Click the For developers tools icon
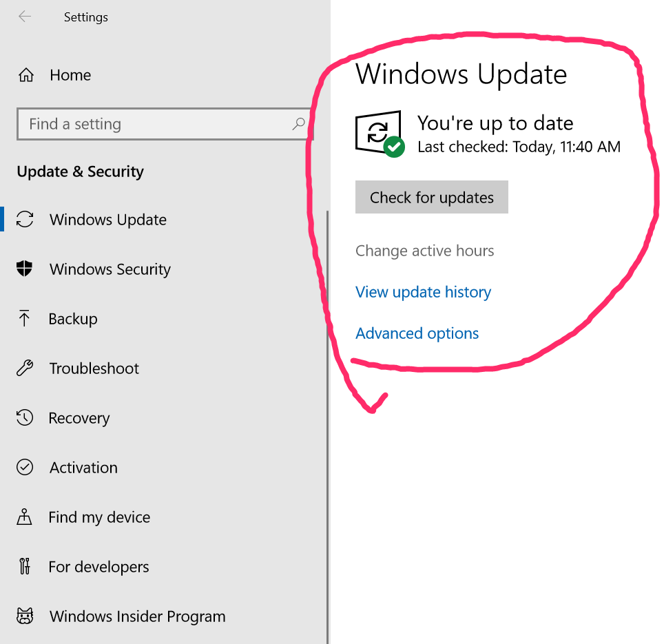Viewport: 664px width, 644px height. (25, 567)
